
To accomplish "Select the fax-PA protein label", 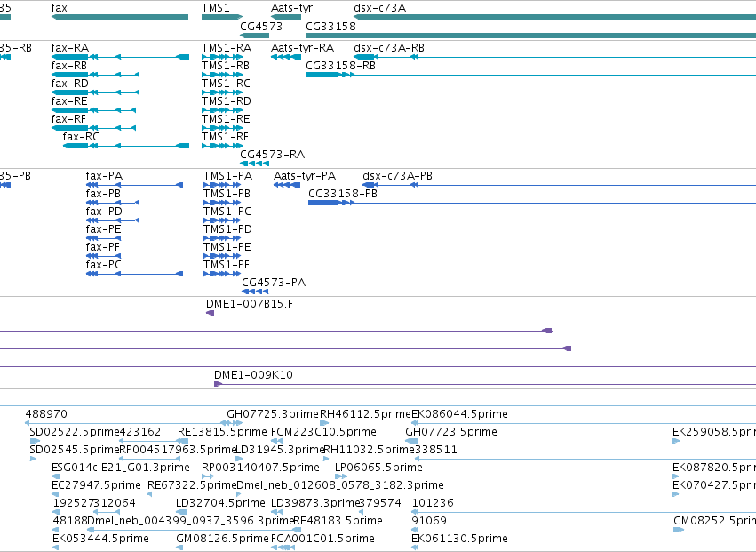I will [x=104, y=176].
